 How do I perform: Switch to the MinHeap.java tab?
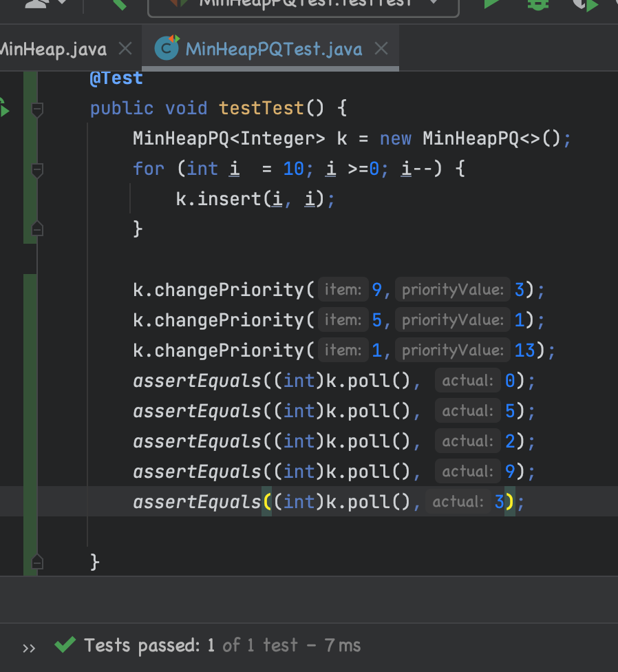[x=52, y=49]
